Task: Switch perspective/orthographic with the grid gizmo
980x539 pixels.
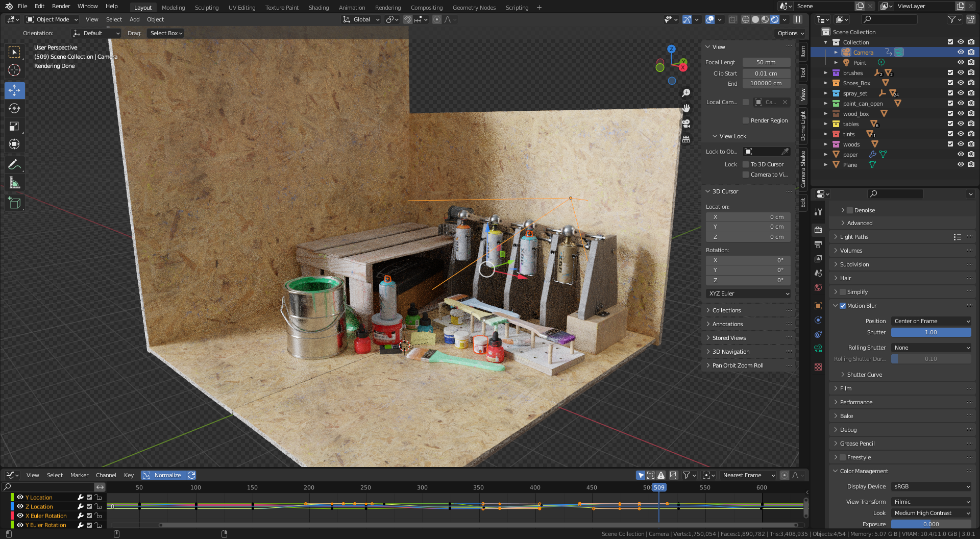Action: tap(686, 139)
